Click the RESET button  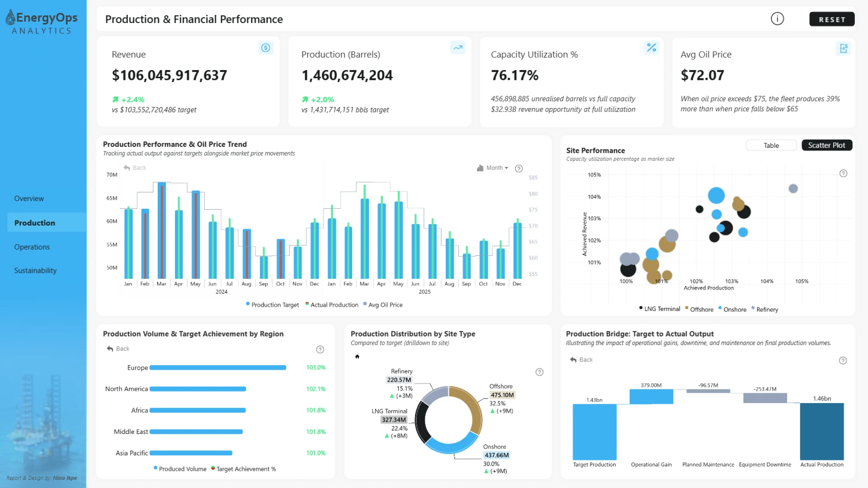pyautogui.click(x=832, y=19)
